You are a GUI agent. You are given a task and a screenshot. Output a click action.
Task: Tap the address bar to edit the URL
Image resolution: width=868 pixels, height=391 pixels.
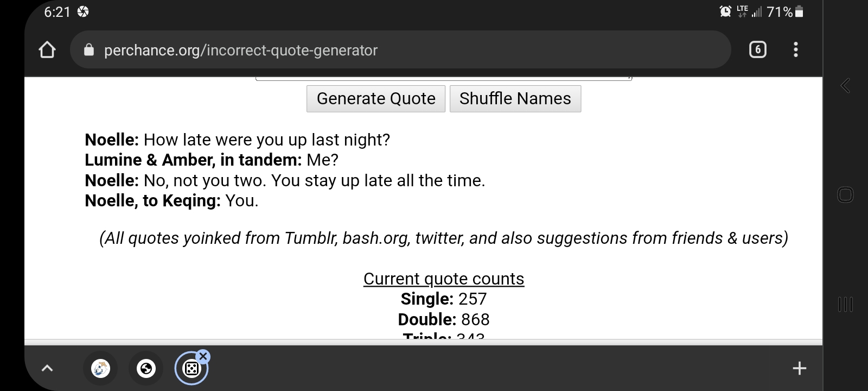point(325,49)
